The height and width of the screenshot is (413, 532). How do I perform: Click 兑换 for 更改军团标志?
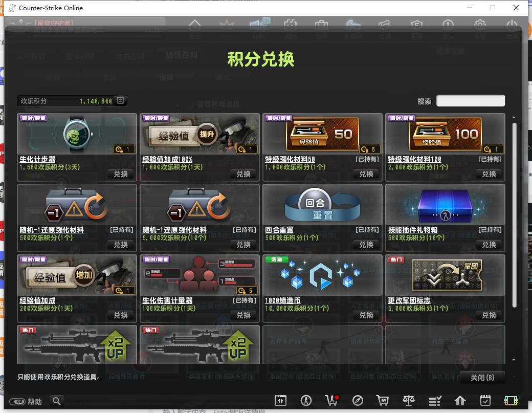point(489,315)
